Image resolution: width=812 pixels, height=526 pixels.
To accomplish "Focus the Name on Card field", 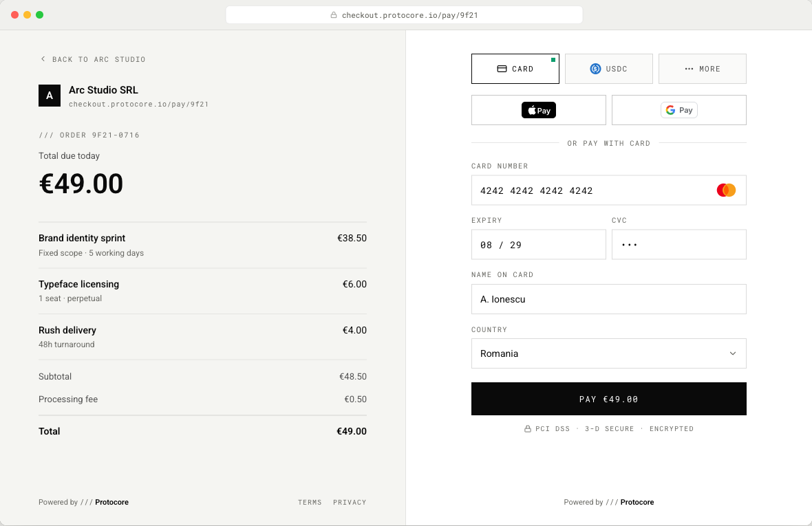I will coord(609,299).
